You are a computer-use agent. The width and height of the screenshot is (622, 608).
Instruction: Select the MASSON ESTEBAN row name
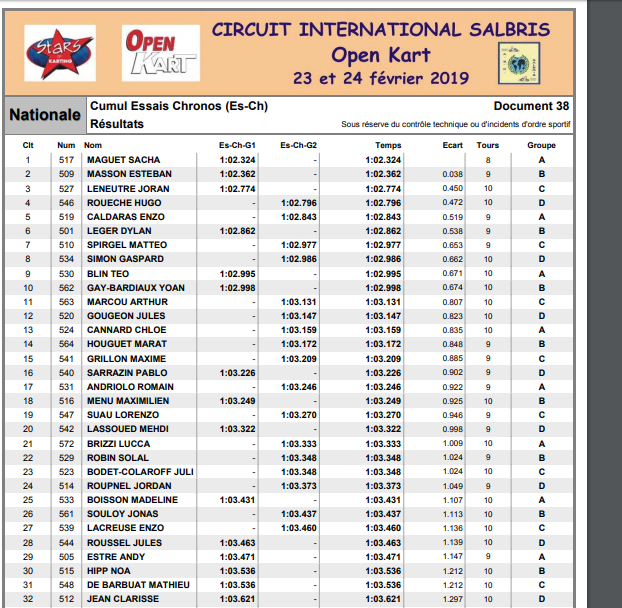tap(129, 174)
